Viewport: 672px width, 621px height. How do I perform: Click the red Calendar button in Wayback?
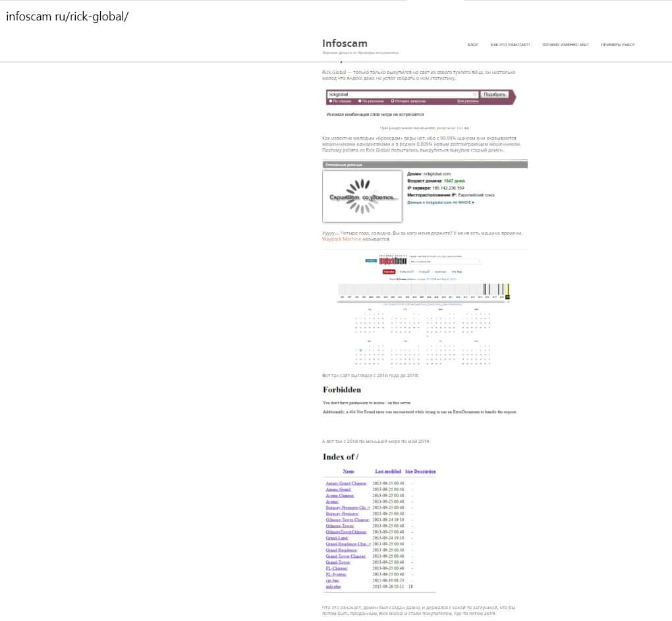coord(389,272)
